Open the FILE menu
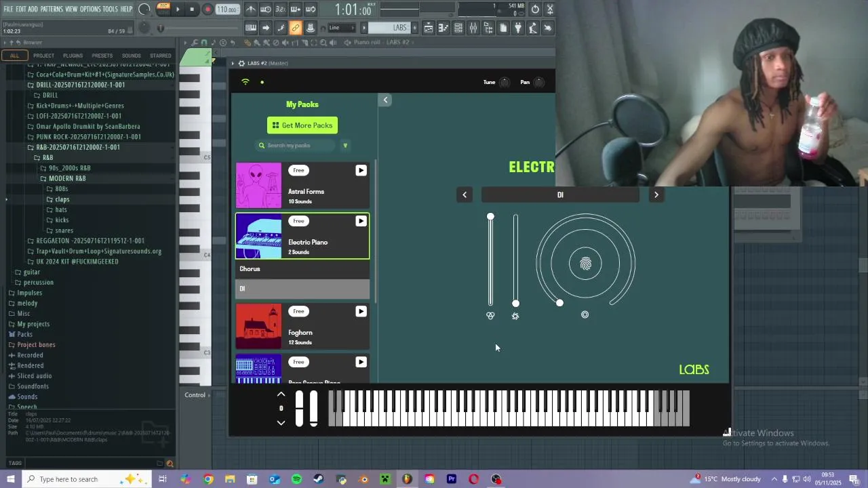Viewport: 868px width, 488px height. coord(8,9)
